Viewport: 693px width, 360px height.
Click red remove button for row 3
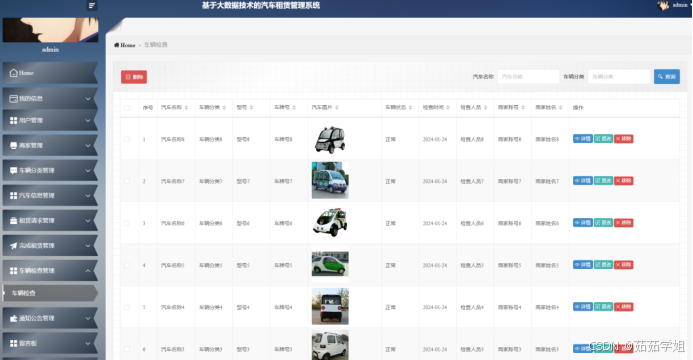(623, 223)
